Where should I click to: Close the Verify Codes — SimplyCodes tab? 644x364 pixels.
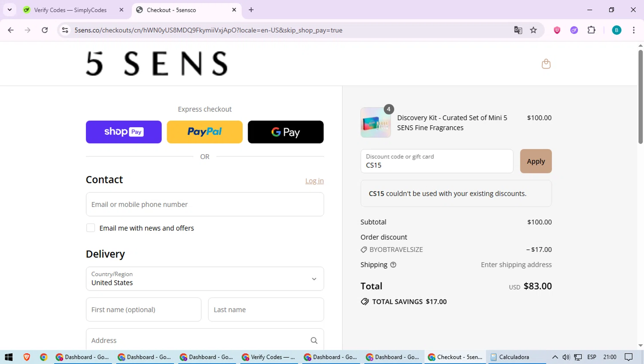click(x=122, y=10)
